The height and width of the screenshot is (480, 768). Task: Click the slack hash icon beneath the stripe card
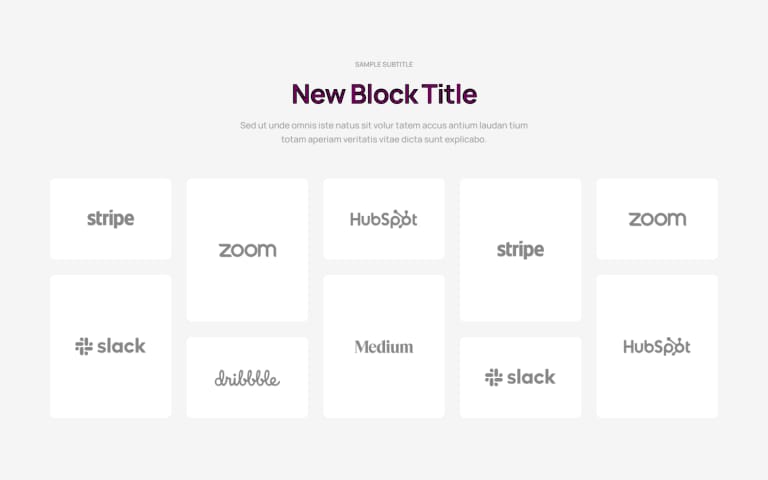pyautogui.click(x=84, y=346)
